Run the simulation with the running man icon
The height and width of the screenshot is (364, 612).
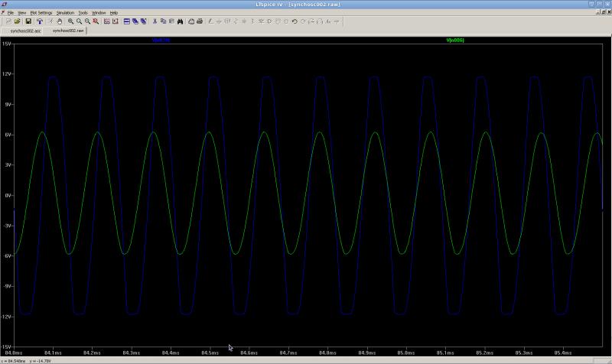tap(50, 21)
